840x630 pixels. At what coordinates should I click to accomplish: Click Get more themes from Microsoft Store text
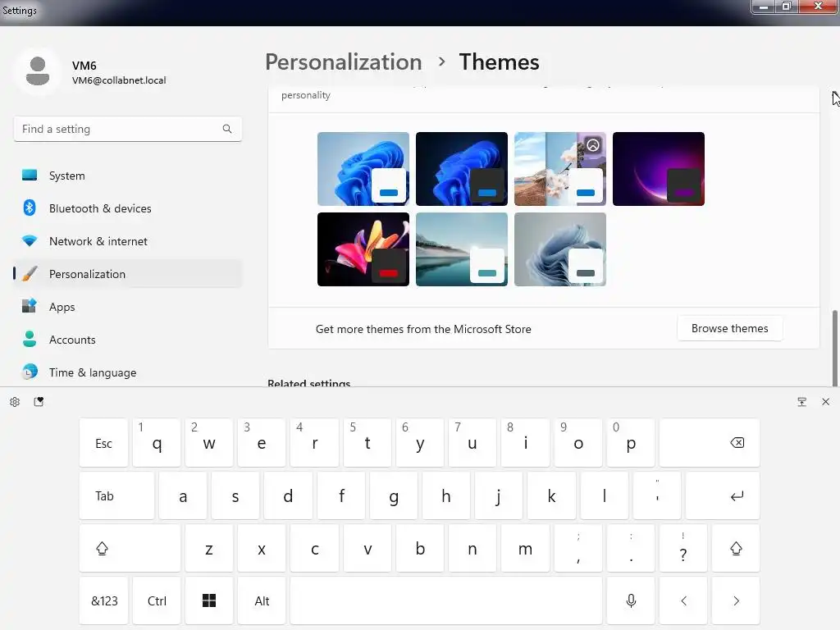423,329
